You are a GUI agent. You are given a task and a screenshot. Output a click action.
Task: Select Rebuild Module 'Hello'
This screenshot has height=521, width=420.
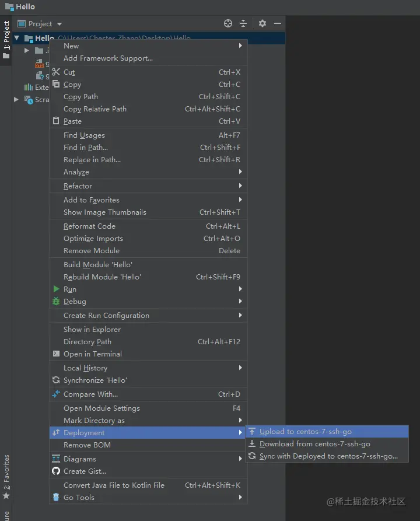148,277
